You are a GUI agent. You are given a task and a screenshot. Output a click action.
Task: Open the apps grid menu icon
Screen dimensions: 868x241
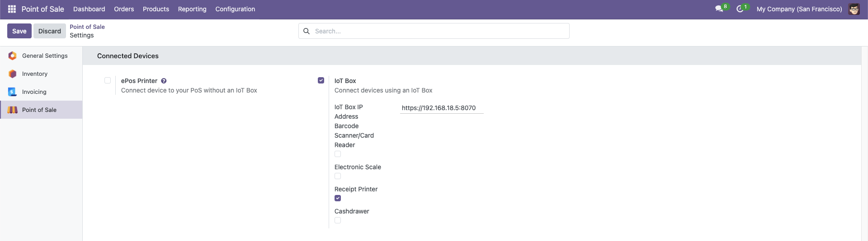click(12, 9)
